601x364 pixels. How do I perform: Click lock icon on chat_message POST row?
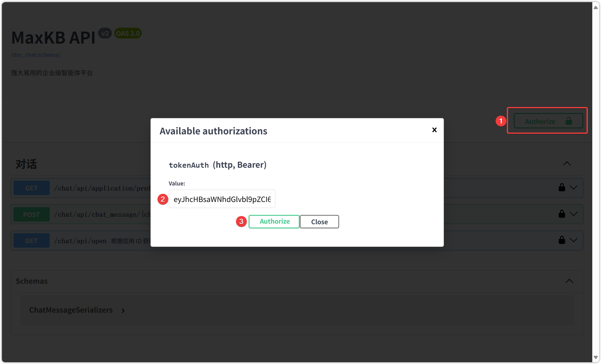click(x=562, y=214)
